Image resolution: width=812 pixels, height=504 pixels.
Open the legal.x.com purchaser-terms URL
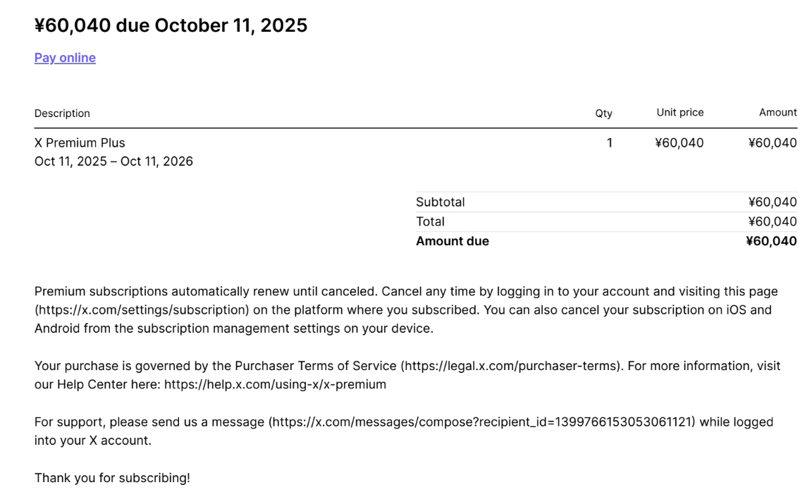coord(510,366)
